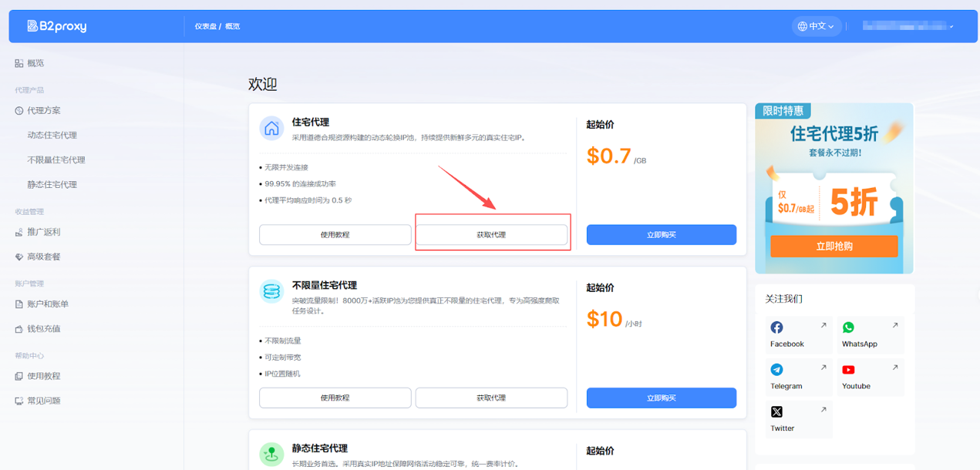Click the Facebook icon under 关注我们
Image resolution: width=980 pixels, height=470 pixels.
tap(776, 327)
